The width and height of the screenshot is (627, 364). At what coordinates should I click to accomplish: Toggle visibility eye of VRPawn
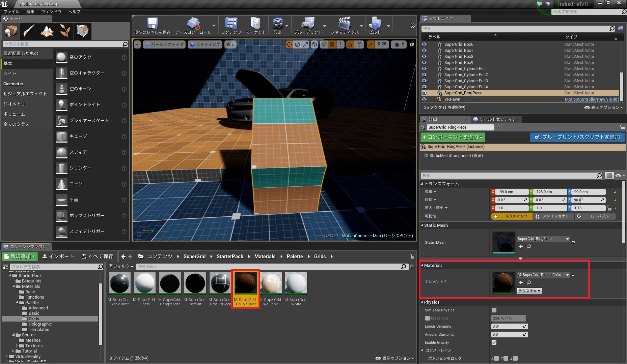pyautogui.click(x=424, y=99)
